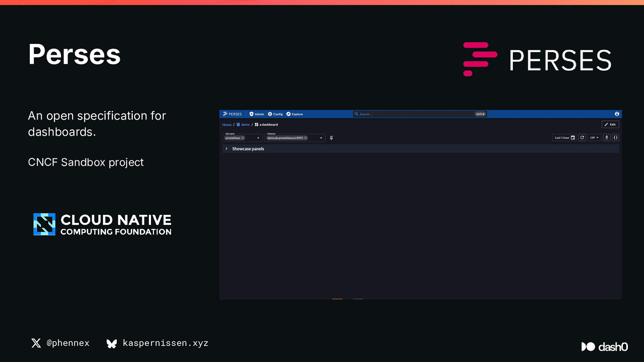The width and height of the screenshot is (644, 362).
Task: Click the Perses logo in the app header
Action: pyautogui.click(x=232, y=114)
